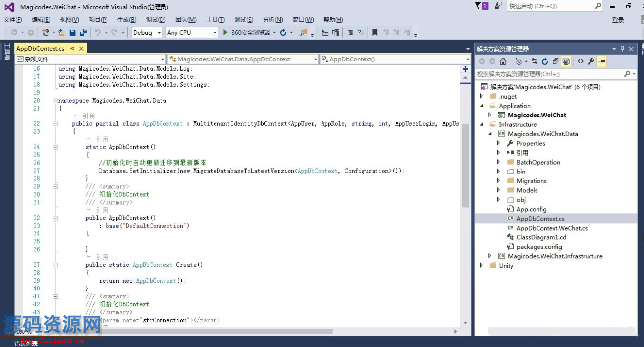Open Properties via the wrench icon
This screenshot has width=644, height=347.
click(591, 61)
